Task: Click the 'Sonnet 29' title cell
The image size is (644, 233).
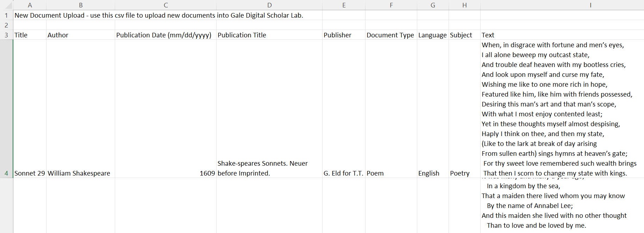Action: pyautogui.click(x=30, y=109)
